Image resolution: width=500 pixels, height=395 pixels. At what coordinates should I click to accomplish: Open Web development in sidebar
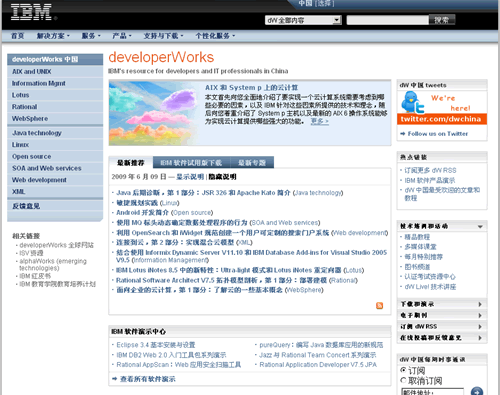55,180
